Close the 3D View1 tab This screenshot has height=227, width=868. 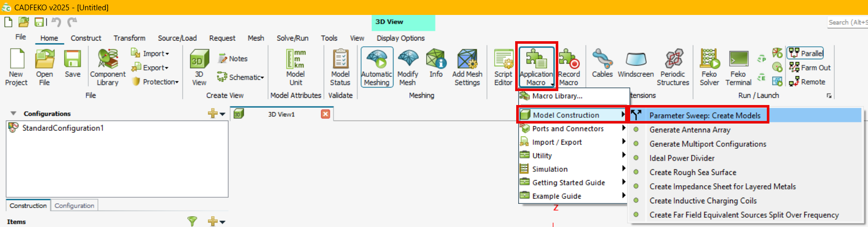click(x=326, y=114)
